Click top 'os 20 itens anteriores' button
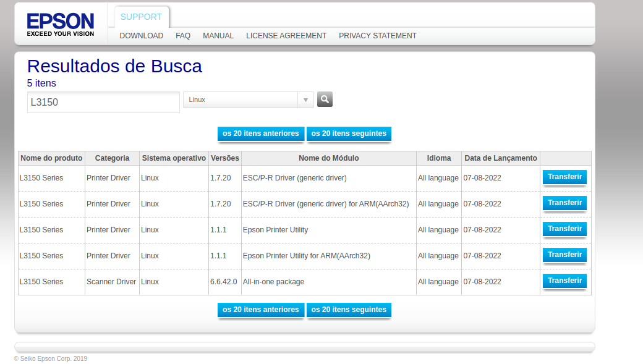This screenshot has width=643, height=364. (x=261, y=133)
